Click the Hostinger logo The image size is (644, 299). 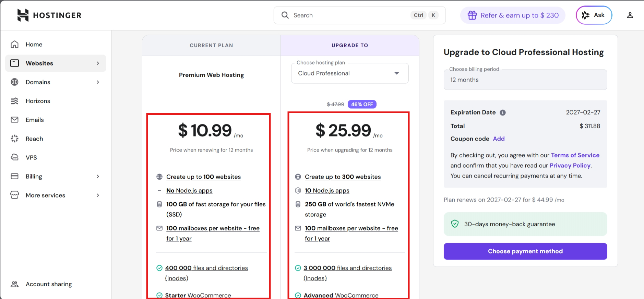click(49, 15)
